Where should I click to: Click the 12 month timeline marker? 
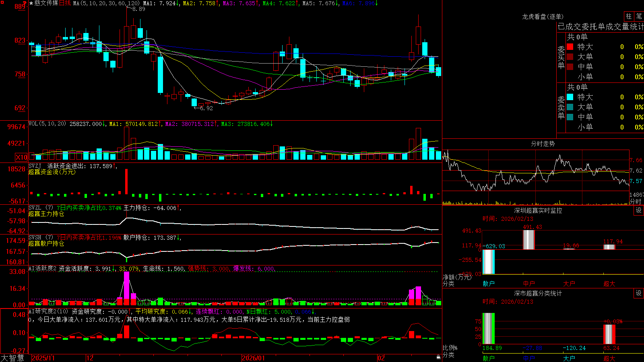point(90,358)
